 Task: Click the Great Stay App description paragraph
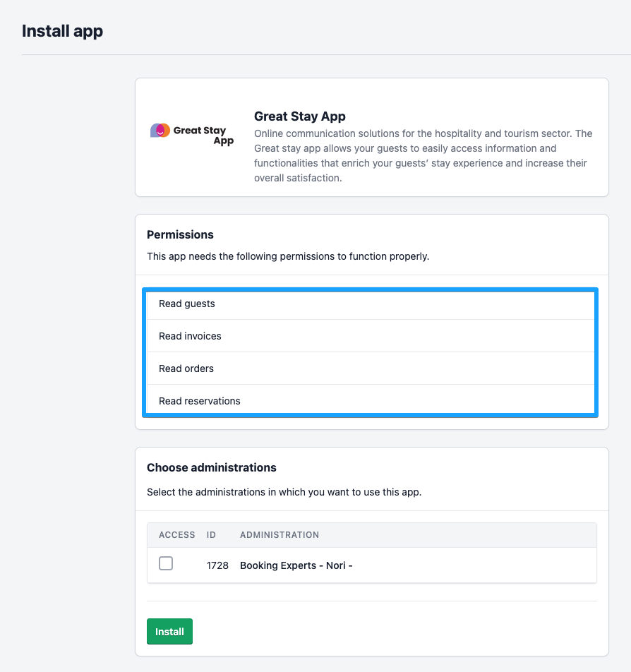tap(423, 156)
